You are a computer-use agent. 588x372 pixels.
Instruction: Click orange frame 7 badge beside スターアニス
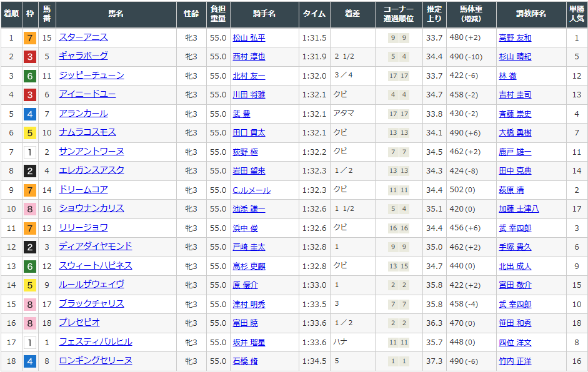[x=29, y=38]
